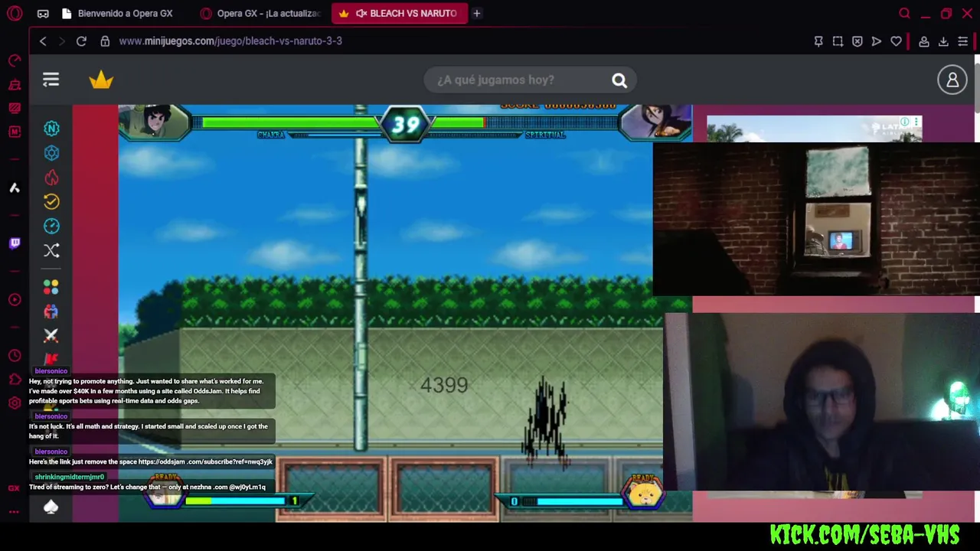Image resolution: width=980 pixels, height=551 pixels.
Task: Open the pinboards pin icon
Action: [818, 41]
